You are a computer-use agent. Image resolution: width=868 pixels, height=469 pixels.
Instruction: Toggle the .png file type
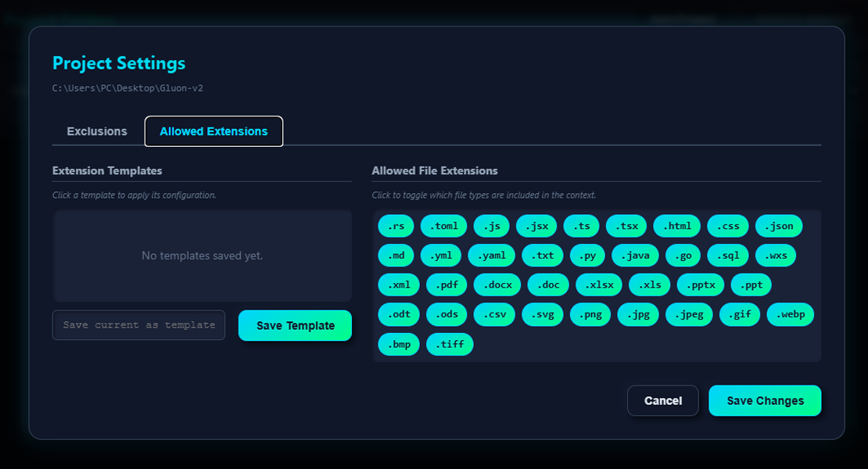click(590, 314)
